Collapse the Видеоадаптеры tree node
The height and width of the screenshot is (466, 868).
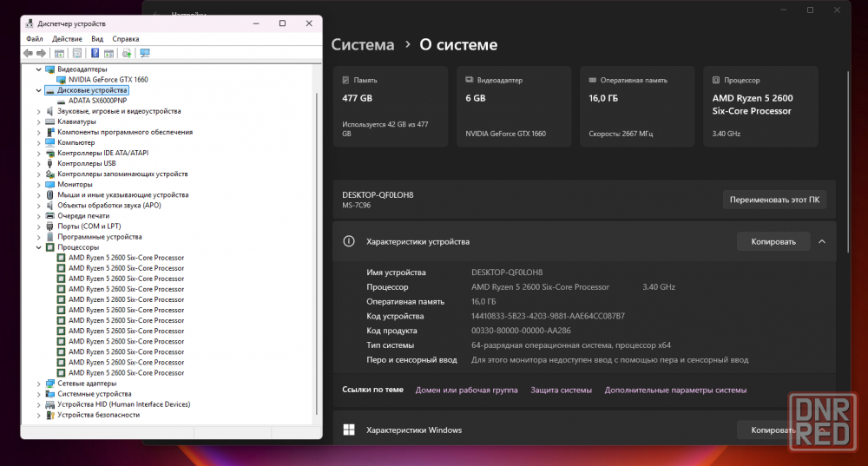tap(38, 69)
